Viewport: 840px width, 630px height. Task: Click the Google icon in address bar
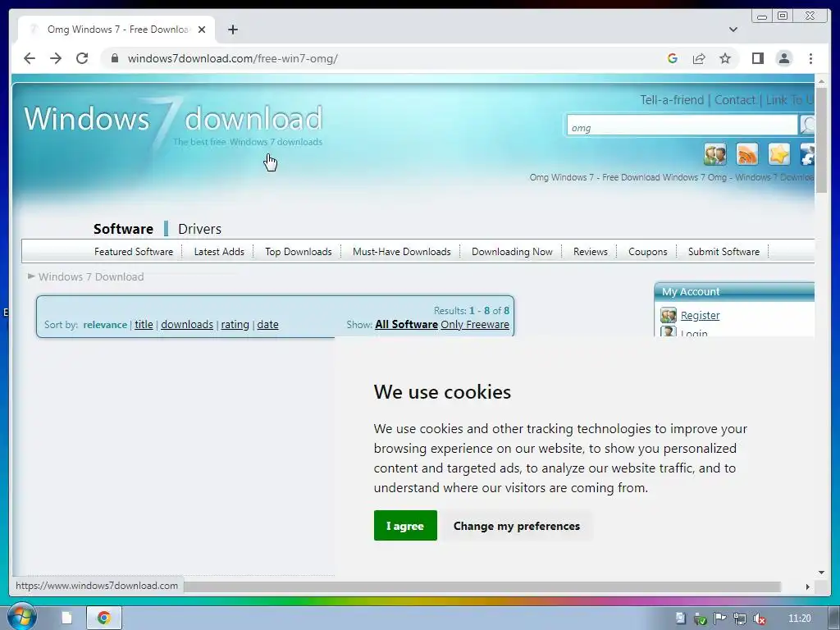point(673,58)
